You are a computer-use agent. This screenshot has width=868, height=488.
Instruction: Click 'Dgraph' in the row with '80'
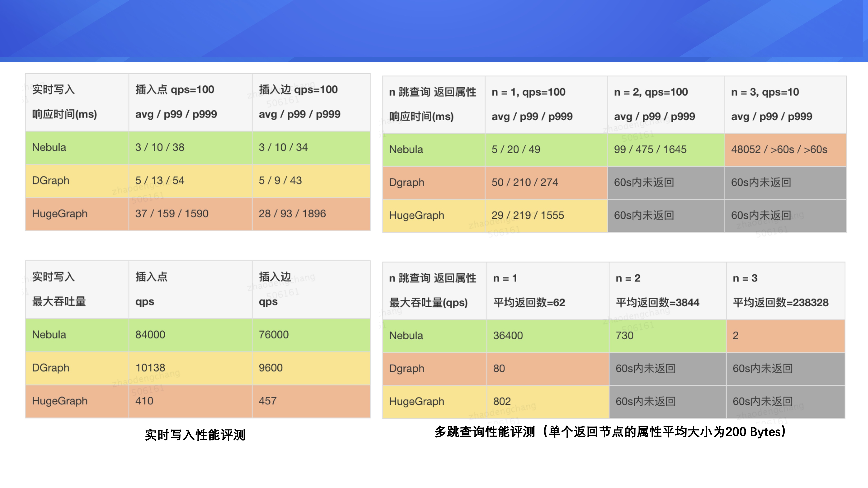(x=406, y=368)
